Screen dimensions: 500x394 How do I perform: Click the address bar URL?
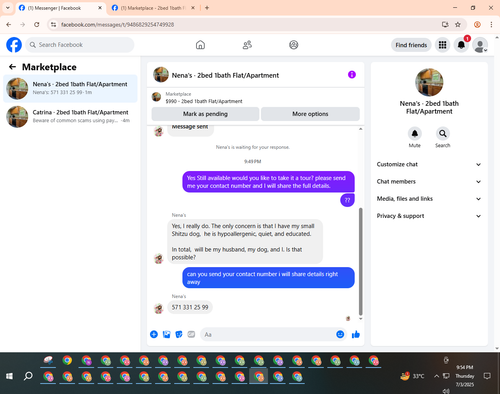click(117, 25)
